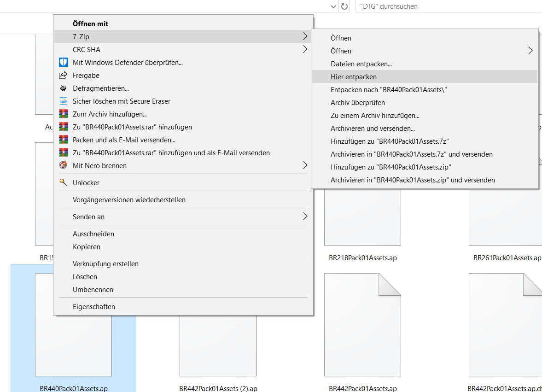
Task: Select Vorgängerversionen wiederherstellen
Action: pos(184,200)
